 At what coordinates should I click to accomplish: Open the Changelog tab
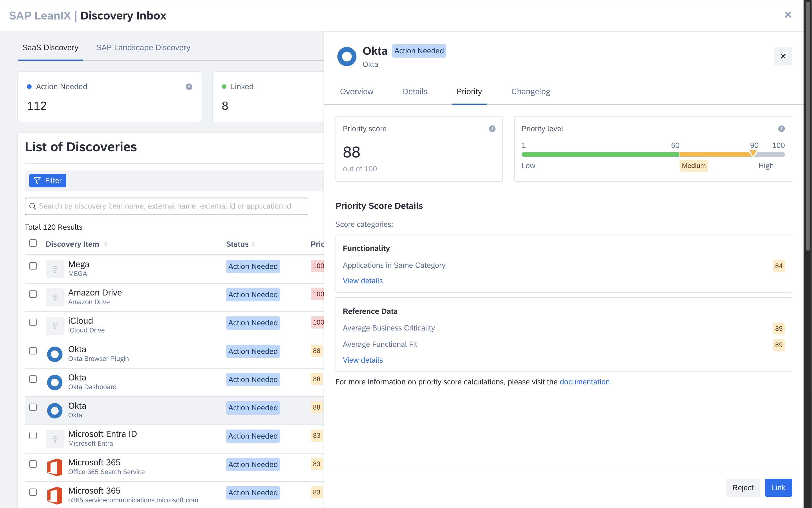(x=531, y=91)
